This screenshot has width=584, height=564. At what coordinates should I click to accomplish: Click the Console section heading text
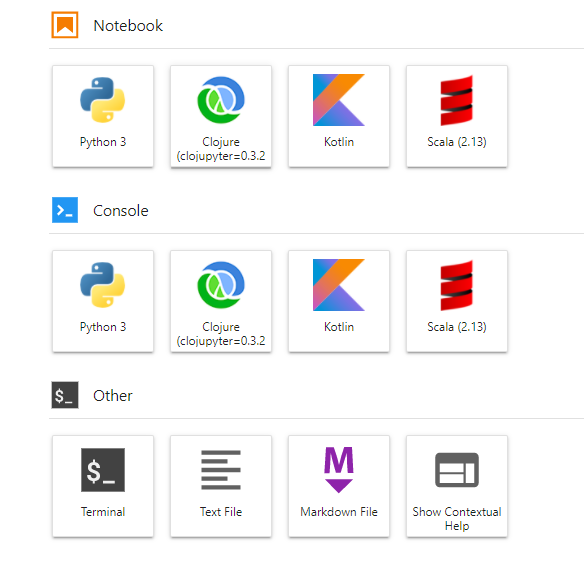tap(121, 210)
